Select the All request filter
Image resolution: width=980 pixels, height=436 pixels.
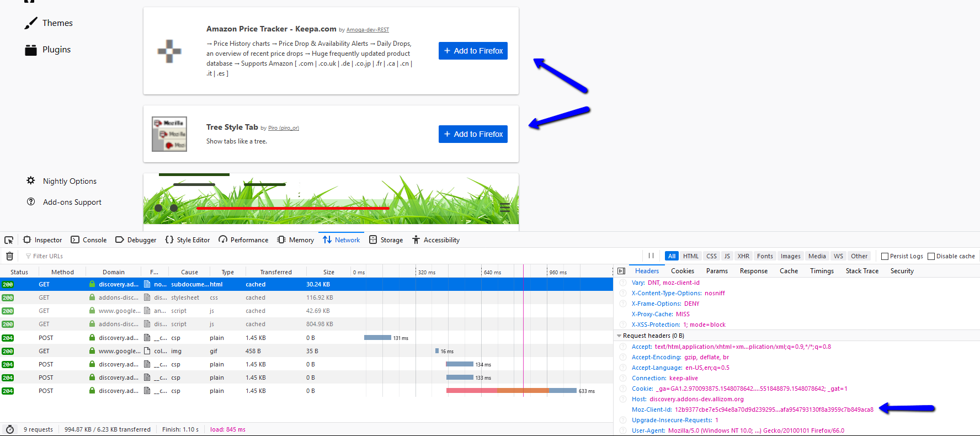[x=672, y=256]
